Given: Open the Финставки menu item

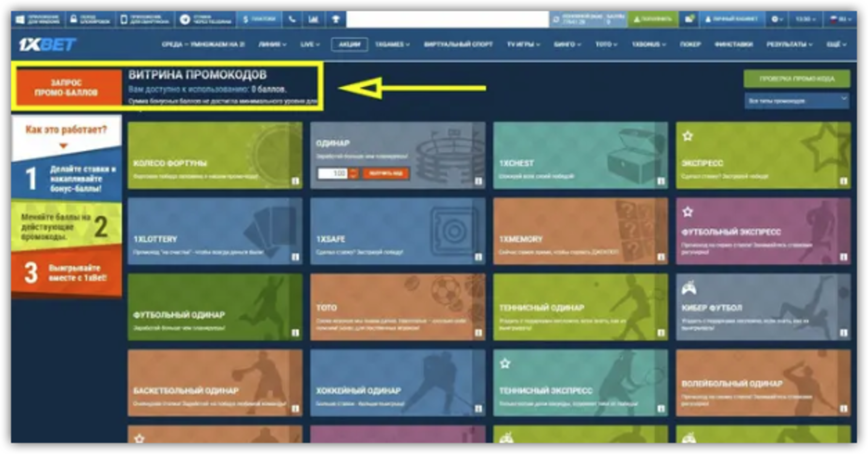Looking at the screenshot, I should (x=733, y=44).
